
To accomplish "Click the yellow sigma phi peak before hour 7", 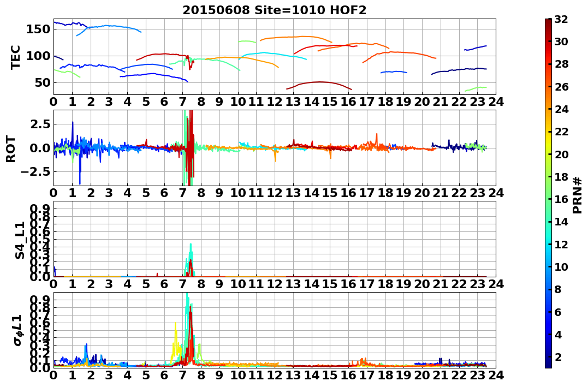I will pyautogui.click(x=175, y=323).
